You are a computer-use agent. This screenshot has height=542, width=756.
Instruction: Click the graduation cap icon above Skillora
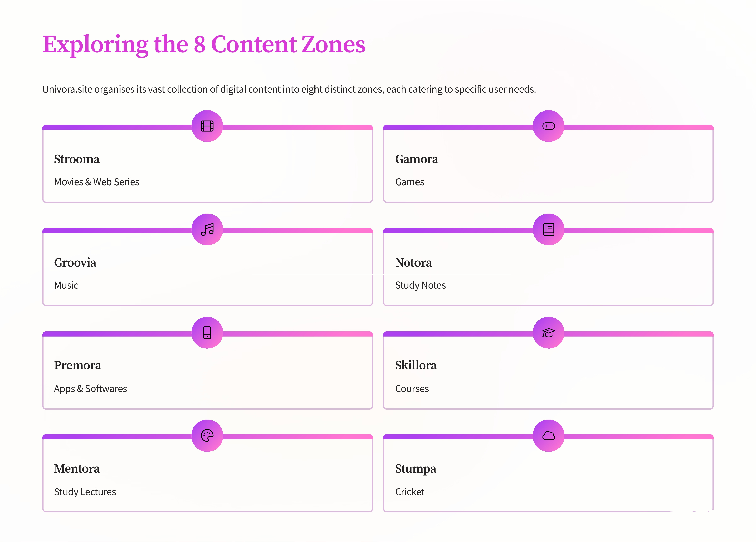click(x=548, y=333)
